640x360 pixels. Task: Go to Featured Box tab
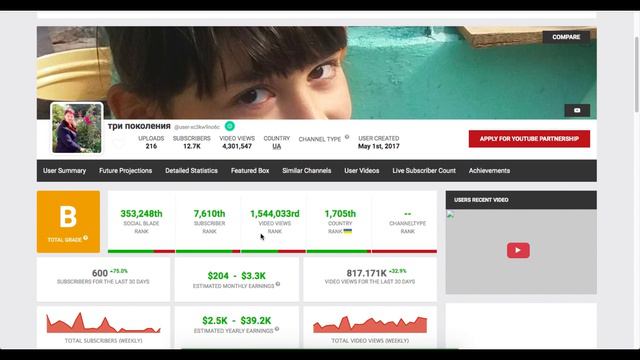250,171
